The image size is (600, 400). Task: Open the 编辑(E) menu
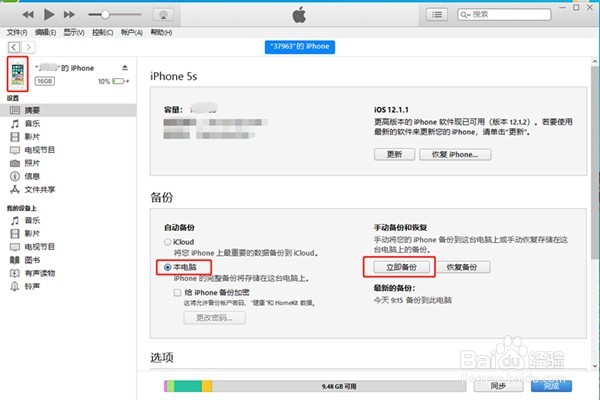click(46, 33)
